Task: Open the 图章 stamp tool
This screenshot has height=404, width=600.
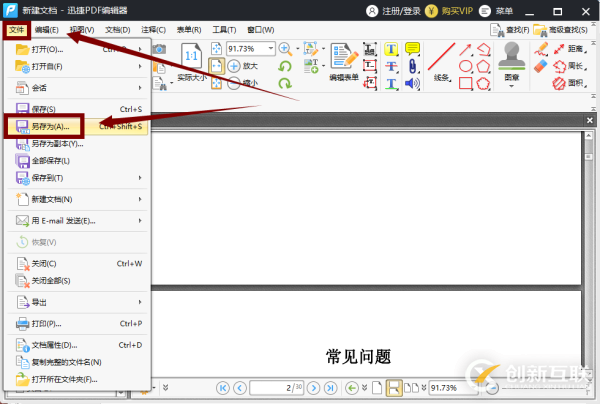Action: pyautogui.click(x=512, y=64)
